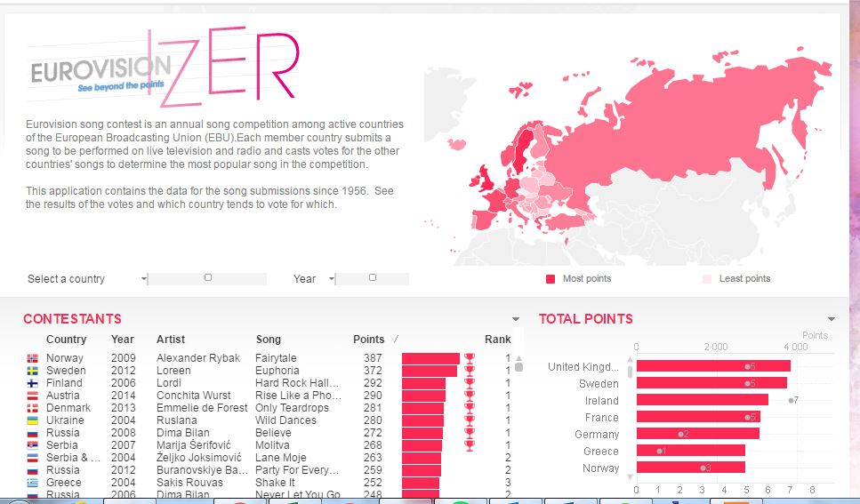Click the Eurovisionizer logo
This screenshot has height=504, width=860.
(x=165, y=67)
